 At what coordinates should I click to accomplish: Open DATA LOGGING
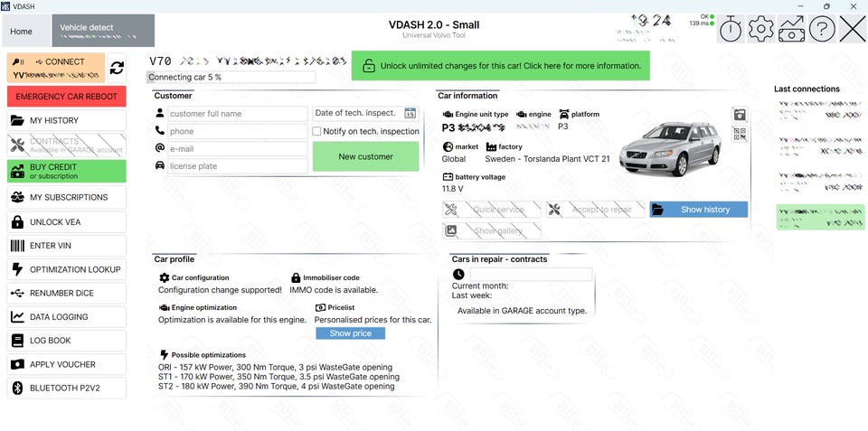click(x=66, y=317)
